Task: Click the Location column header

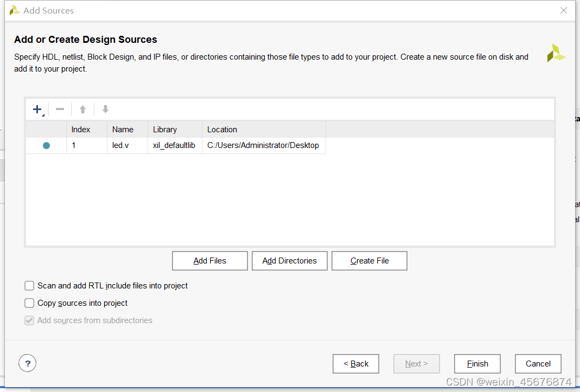Action: [x=264, y=130]
